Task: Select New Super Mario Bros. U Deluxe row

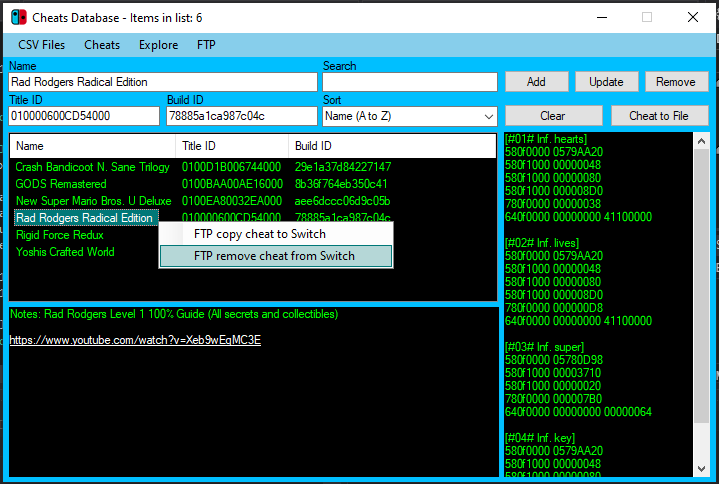Action: (x=94, y=201)
